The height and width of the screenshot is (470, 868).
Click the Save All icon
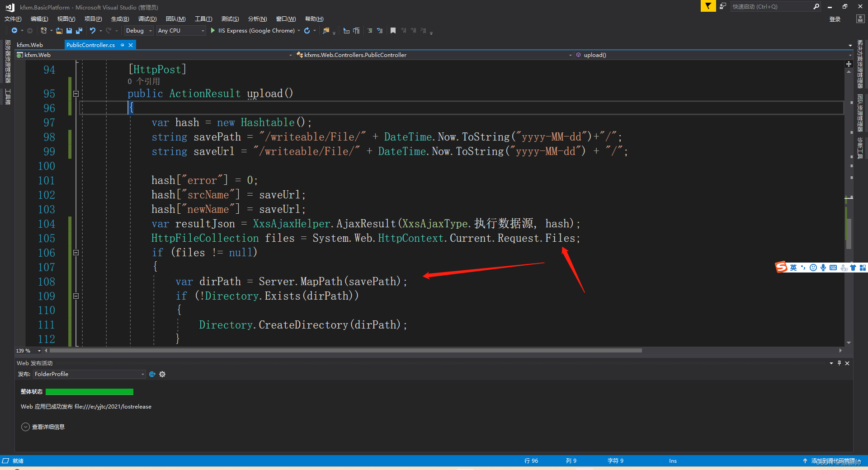coord(79,31)
